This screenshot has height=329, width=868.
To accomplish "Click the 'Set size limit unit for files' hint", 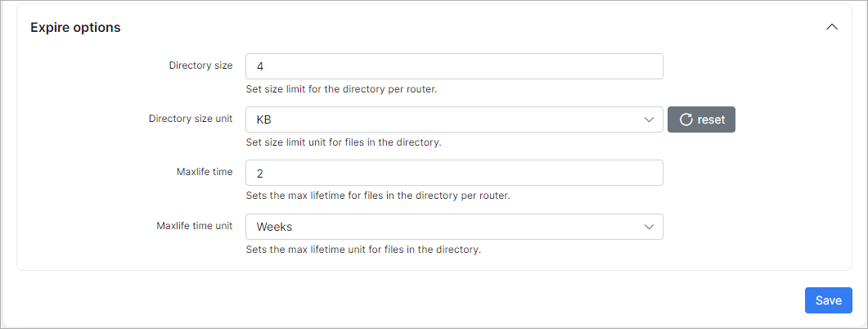I will pyautogui.click(x=344, y=142).
